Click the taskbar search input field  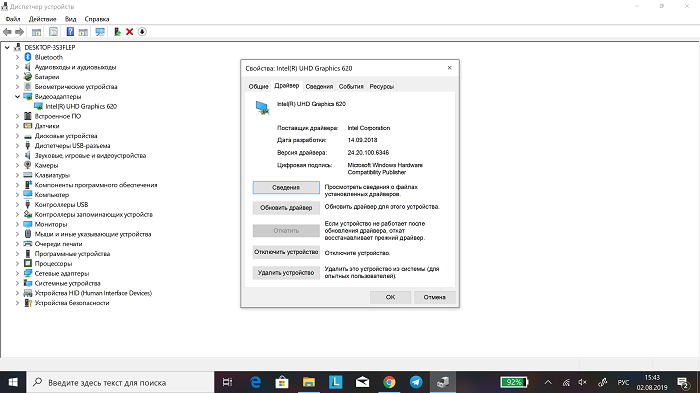click(x=121, y=382)
